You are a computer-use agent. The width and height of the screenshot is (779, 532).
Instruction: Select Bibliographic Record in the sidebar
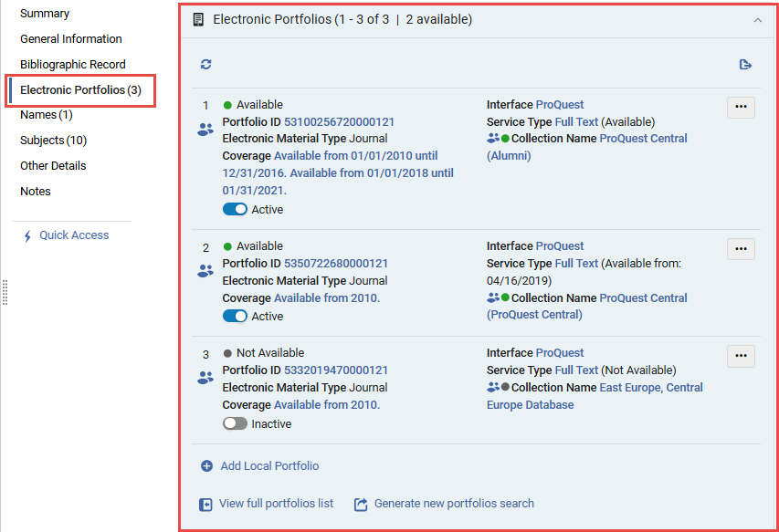pyautogui.click(x=73, y=65)
